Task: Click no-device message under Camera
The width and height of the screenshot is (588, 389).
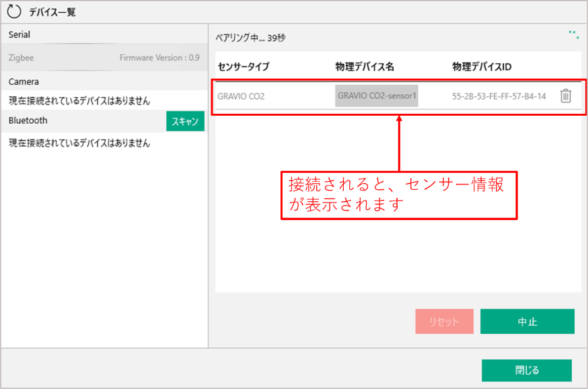Action: (79, 100)
